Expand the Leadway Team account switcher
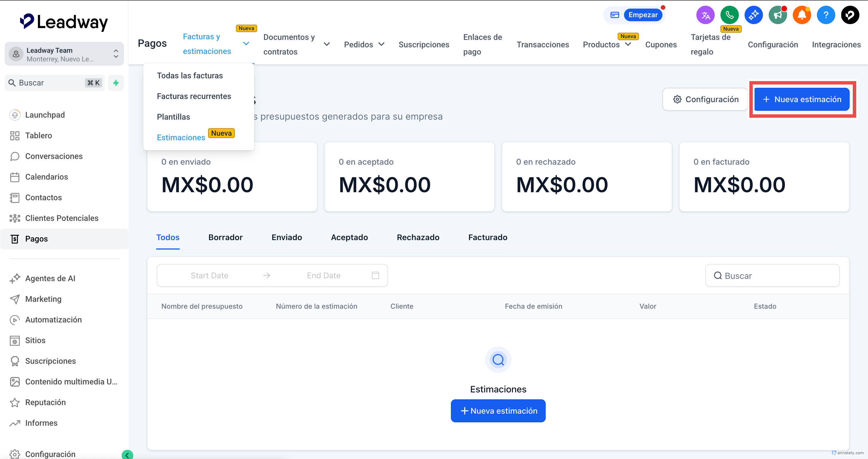 click(64, 54)
